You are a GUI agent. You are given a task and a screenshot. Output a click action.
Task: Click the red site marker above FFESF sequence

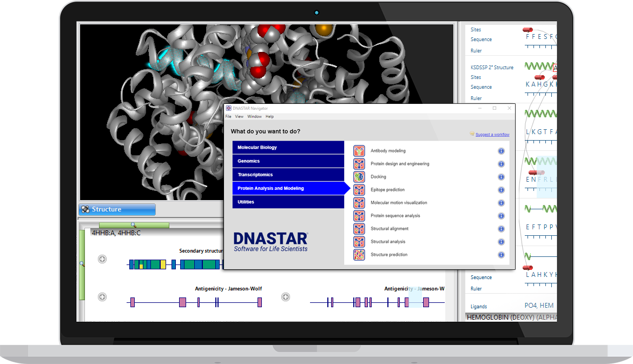pos(527,30)
